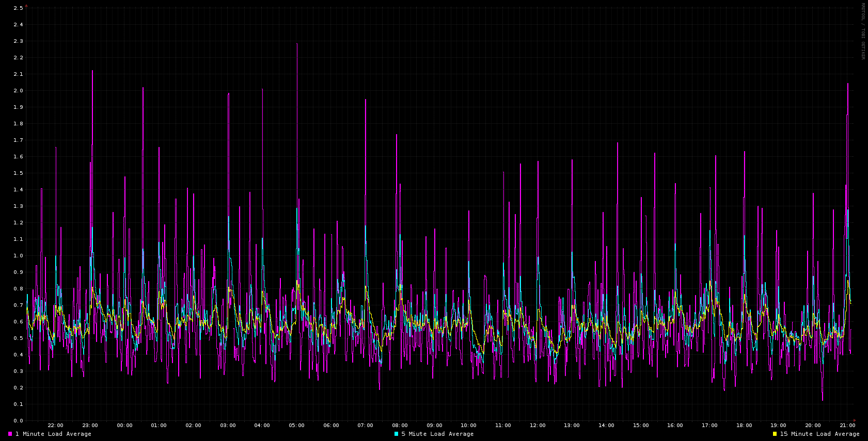Click the red arrow atop the y-axis
The width and height of the screenshot is (868, 441).
(26, 6)
